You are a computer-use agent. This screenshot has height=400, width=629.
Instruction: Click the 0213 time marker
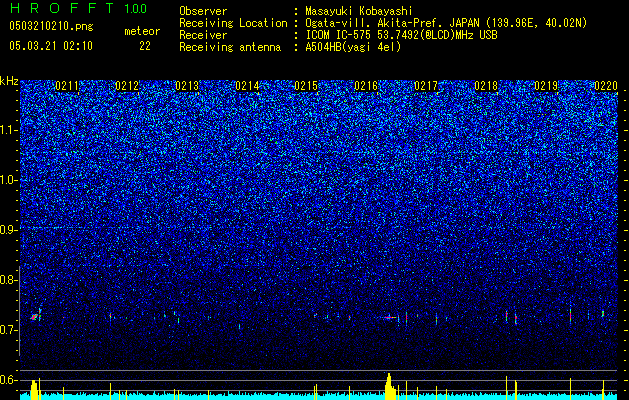pyautogui.click(x=187, y=86)
